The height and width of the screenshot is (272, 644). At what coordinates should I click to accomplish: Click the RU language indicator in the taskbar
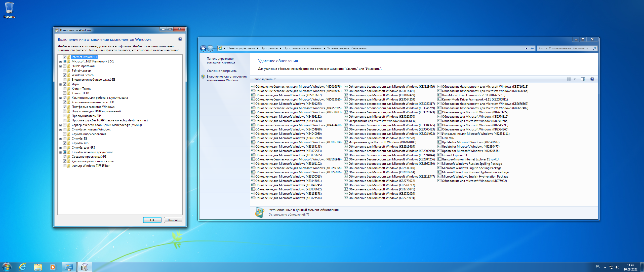pyautogui.click(x=598, y=266)
